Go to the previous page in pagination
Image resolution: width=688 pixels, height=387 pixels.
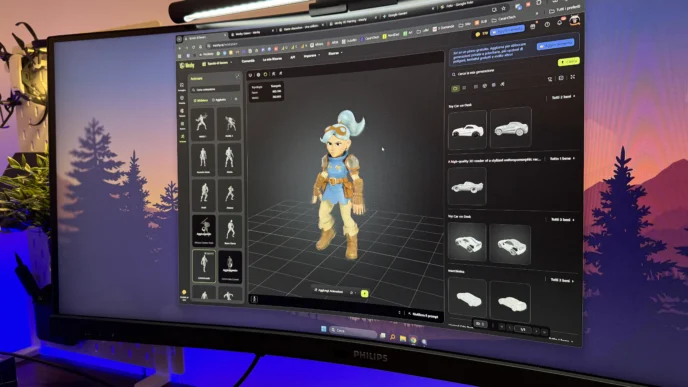click(x=510, y=327)
